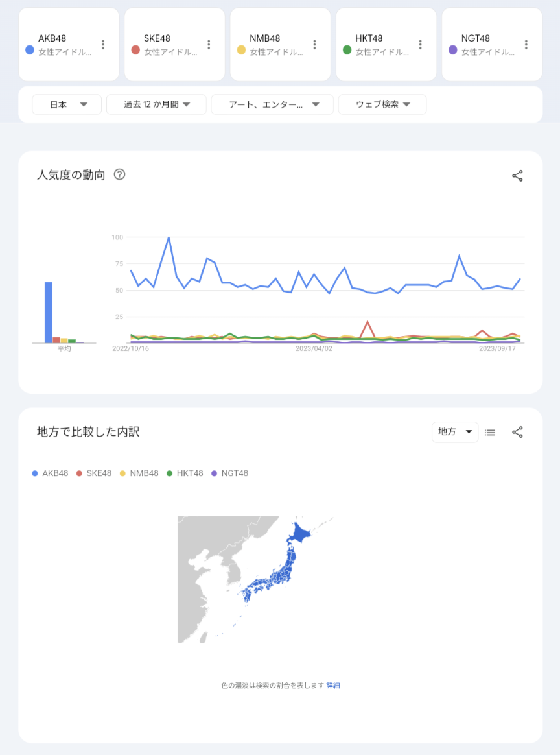The image size is (560, 755).
Task: Switch the regional breakdown to list view
Action: pos(490,432)
